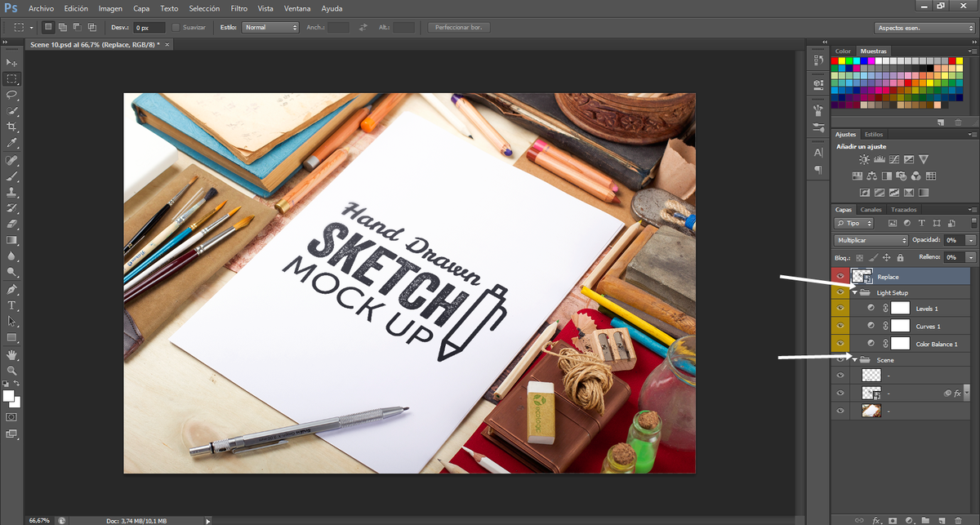Select the Zoom tool
Viewport: 980px width, 525px height.
click(11, 372)
